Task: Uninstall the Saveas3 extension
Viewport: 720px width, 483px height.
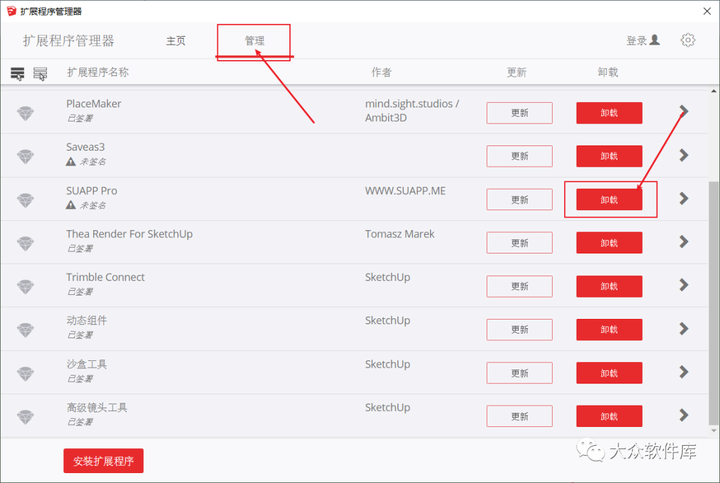Action: coord(609,156)
